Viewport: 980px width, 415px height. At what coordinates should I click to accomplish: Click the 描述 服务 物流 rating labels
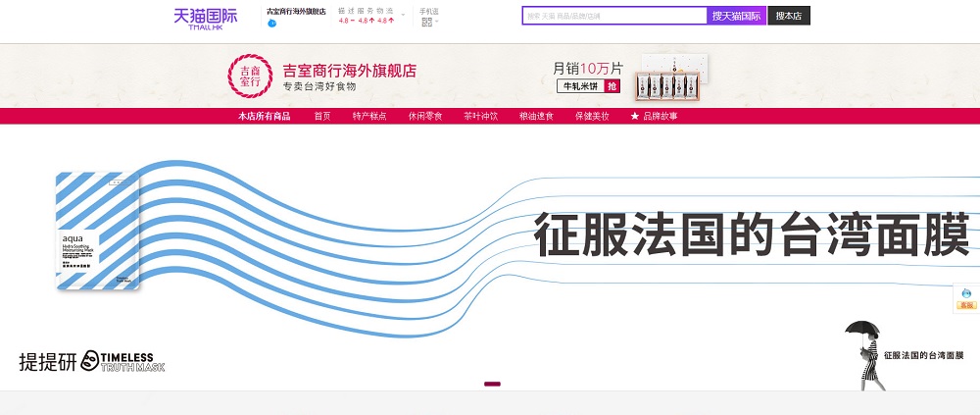[367, 11]
